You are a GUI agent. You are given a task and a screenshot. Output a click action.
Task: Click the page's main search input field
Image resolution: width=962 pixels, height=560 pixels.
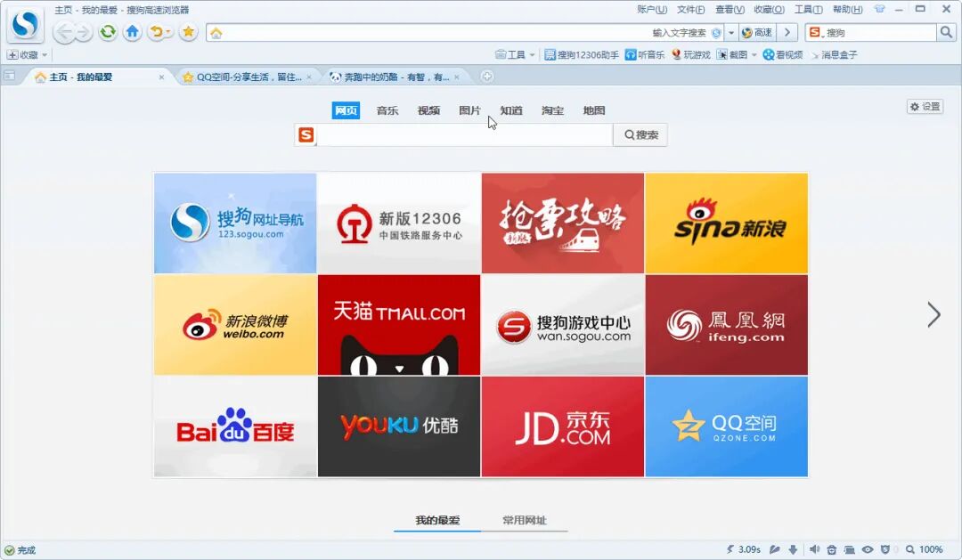coord(464,135)
